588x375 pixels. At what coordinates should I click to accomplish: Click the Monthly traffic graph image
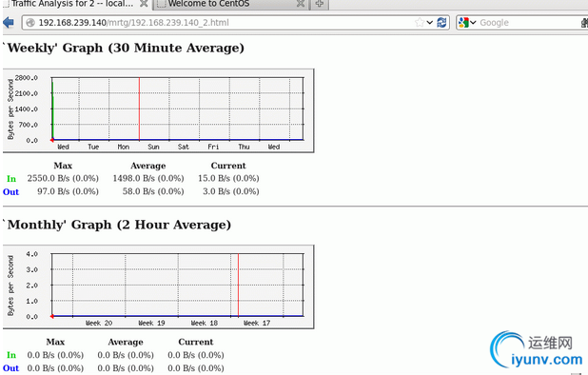[x=158, y=286]
